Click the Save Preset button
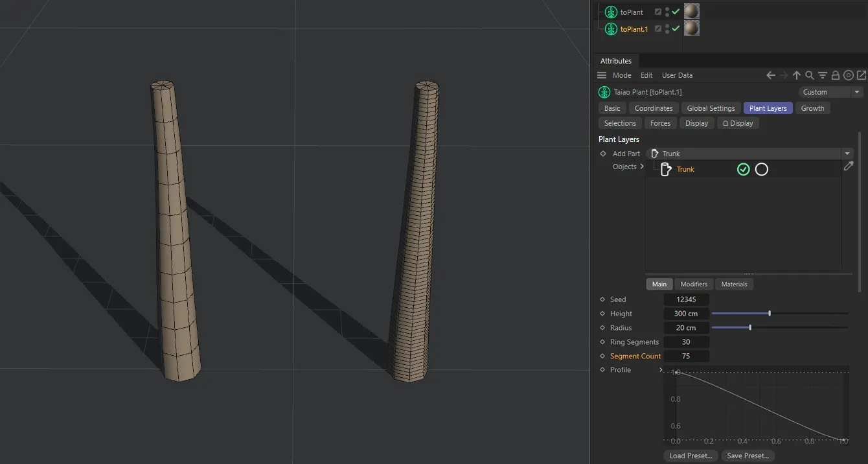This screenshot has height=464, width=868. point(748,456)
